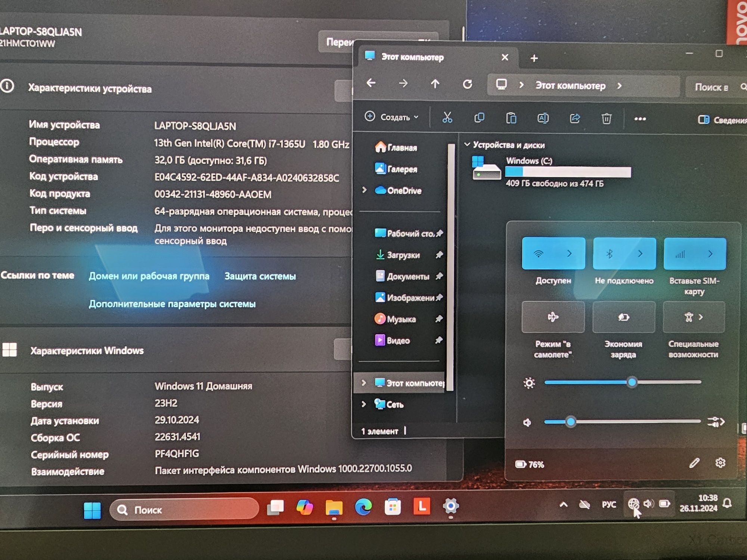Select the Windows (C:) drive
This screenshot has height=560, width=747.
pyautogui.click(x=552, y=172)
